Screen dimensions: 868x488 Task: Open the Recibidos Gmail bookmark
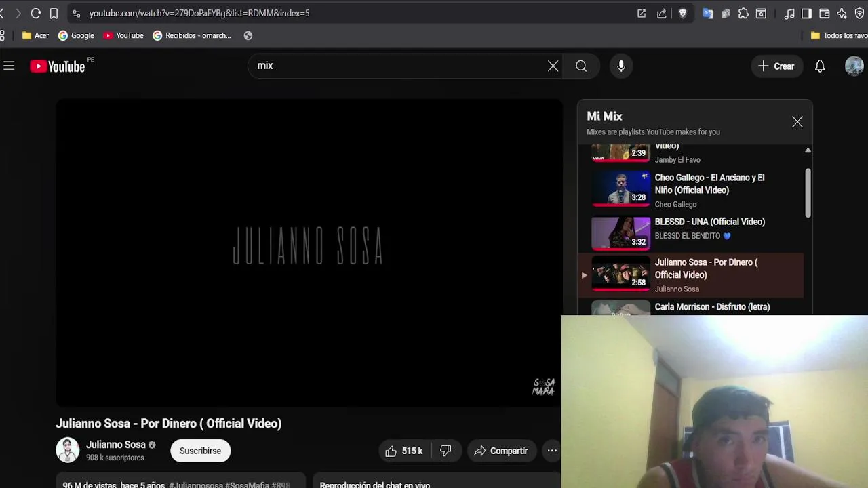coord(192,35)
